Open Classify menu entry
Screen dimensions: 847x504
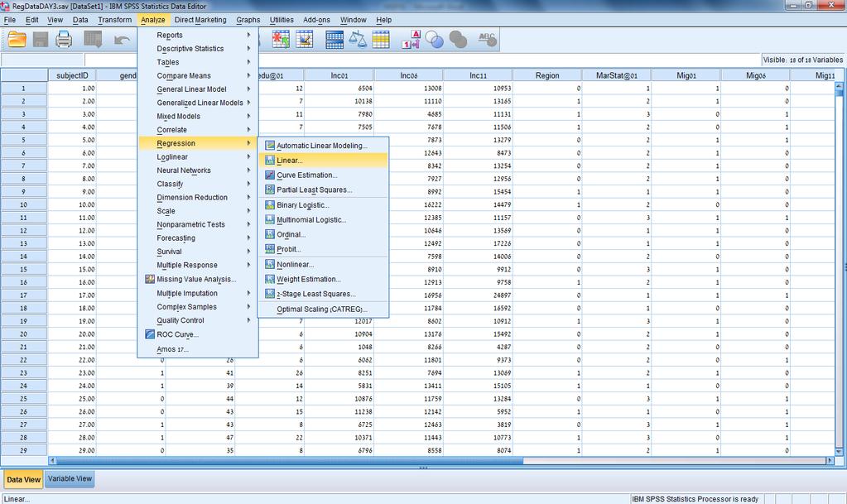[x=198, y=184]
